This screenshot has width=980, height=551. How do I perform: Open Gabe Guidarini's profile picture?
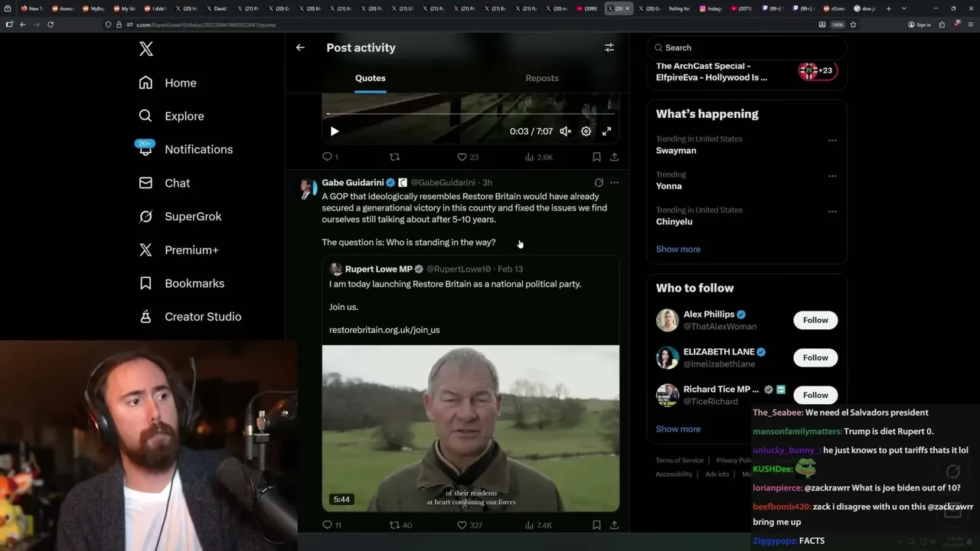point(307,187)
